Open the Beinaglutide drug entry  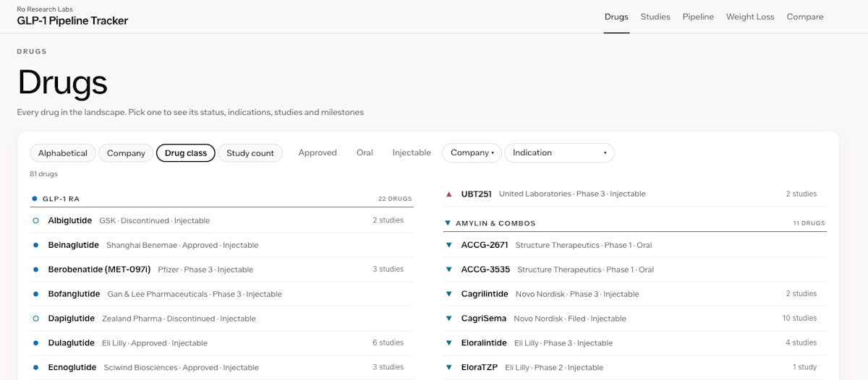[221, 245]
